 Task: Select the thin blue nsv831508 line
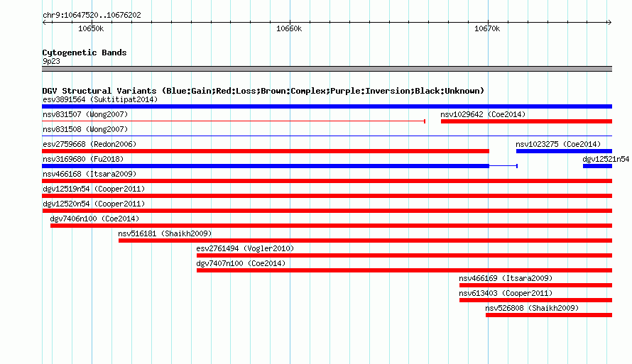click(x=327, y=136)
